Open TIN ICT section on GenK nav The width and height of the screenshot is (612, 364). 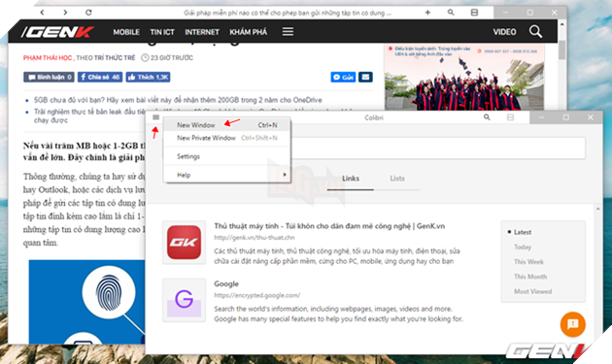point(162,32)
